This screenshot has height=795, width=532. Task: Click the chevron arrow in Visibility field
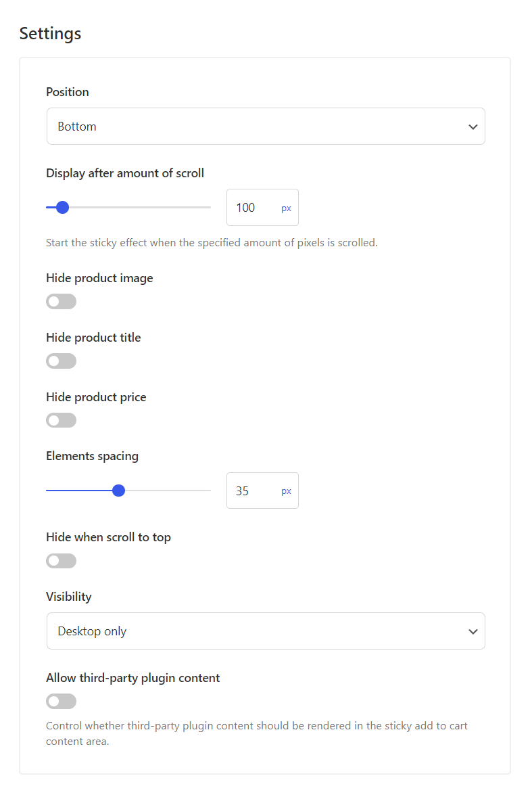tap(473, 632)
